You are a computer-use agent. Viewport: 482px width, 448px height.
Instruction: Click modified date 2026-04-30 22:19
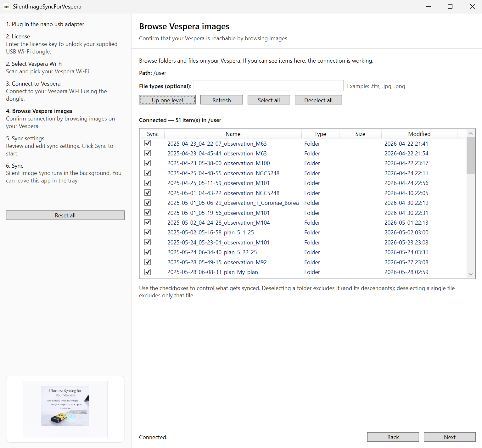[x=406, y=203]
